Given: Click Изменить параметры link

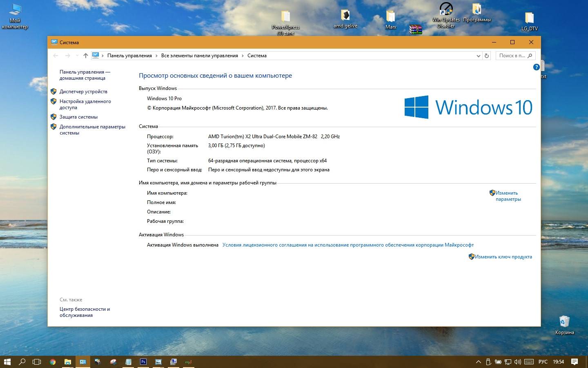Looking at the screenshot, I should (508, 196).
